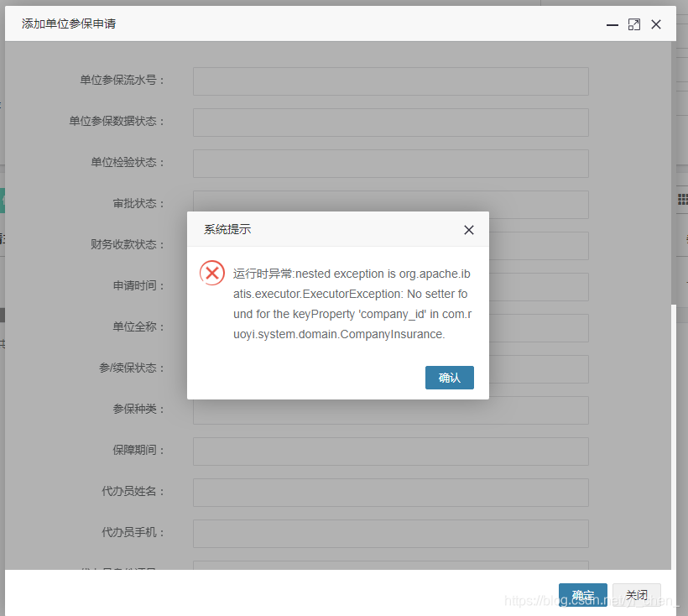This screenshot has width=688, height=616.
Task: Click the 运行时异常 error message text
Action: [x=352, y=304]
